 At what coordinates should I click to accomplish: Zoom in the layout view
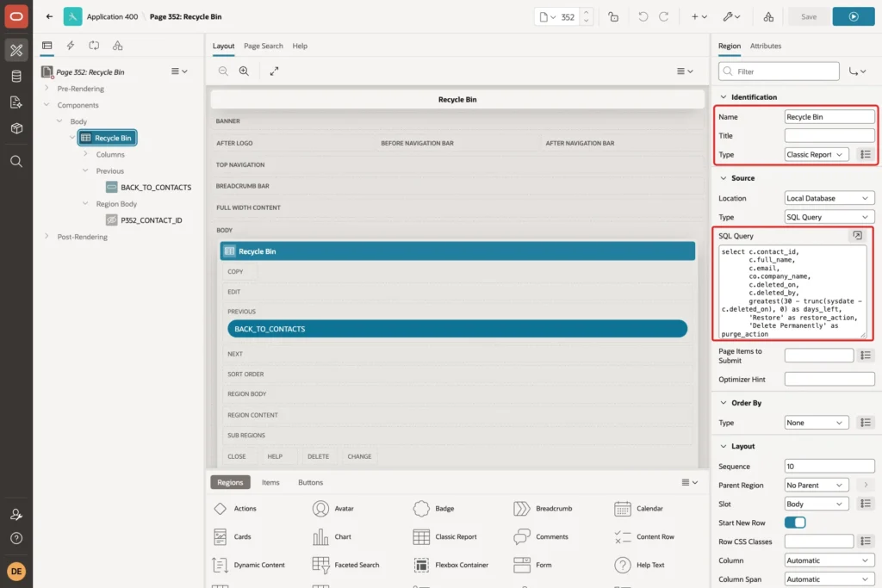tap(244, 71)
